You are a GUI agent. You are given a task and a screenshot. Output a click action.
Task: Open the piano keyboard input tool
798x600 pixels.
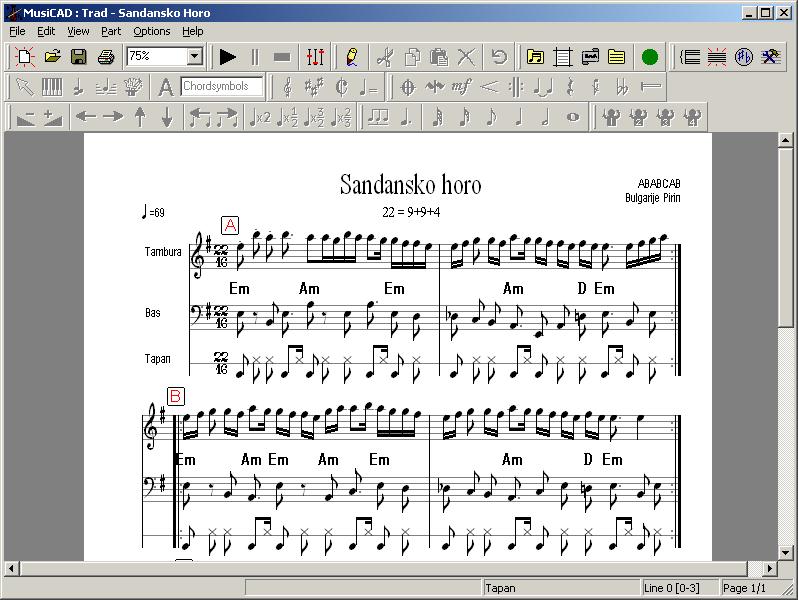click(51, 87)
